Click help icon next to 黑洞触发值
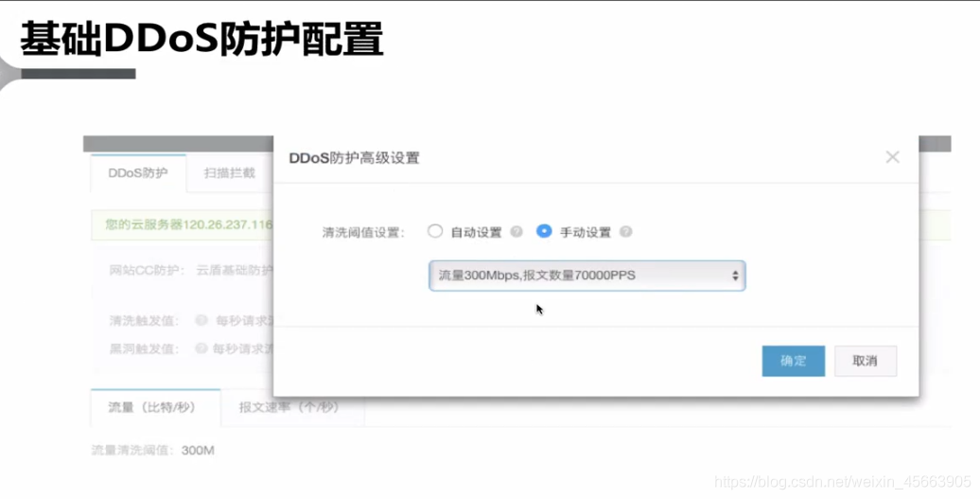980x499 pixels. [x=201, y=348]
